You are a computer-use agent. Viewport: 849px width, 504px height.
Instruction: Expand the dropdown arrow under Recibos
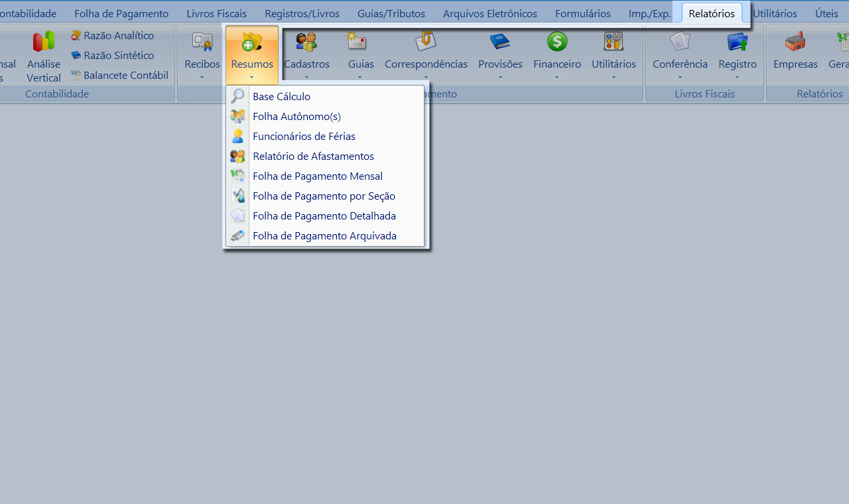[x=202, y=77]
